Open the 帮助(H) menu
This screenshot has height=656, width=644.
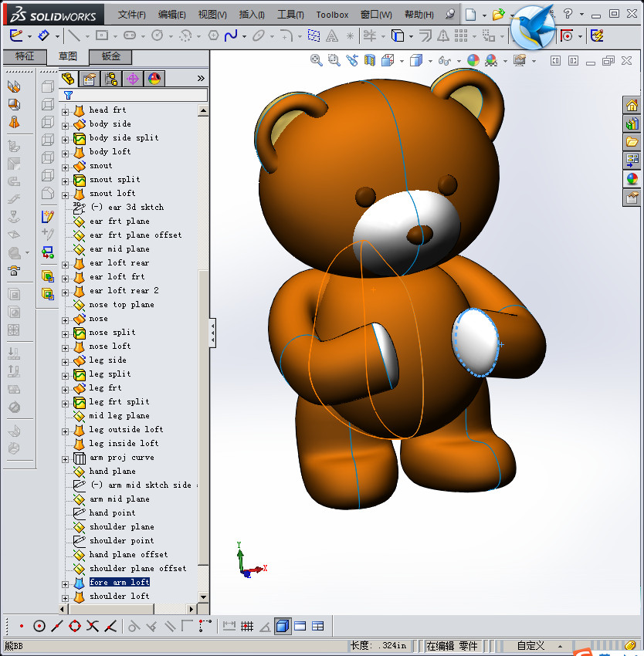pos(419,15)
